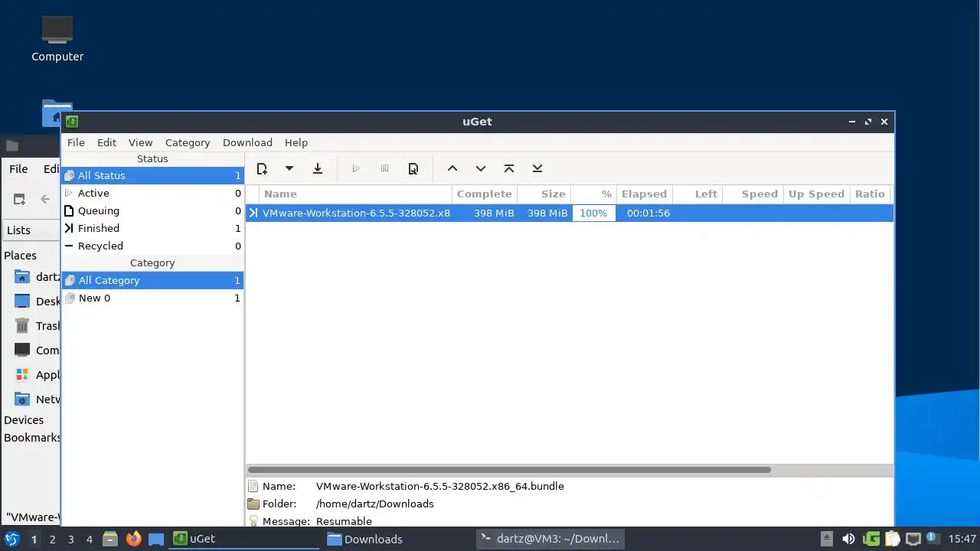Image resolution: width=980 pixels, height=551 pixels.
Task: Click the /home/dartz/Downloads folder path text
Action: 374,504
